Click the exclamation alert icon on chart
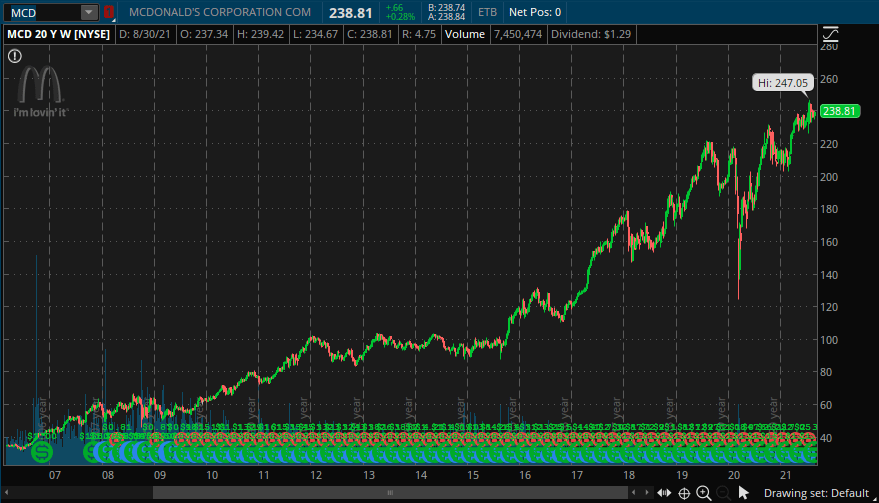879x503 pixels. pyautogui.click(x=15, y=56)
